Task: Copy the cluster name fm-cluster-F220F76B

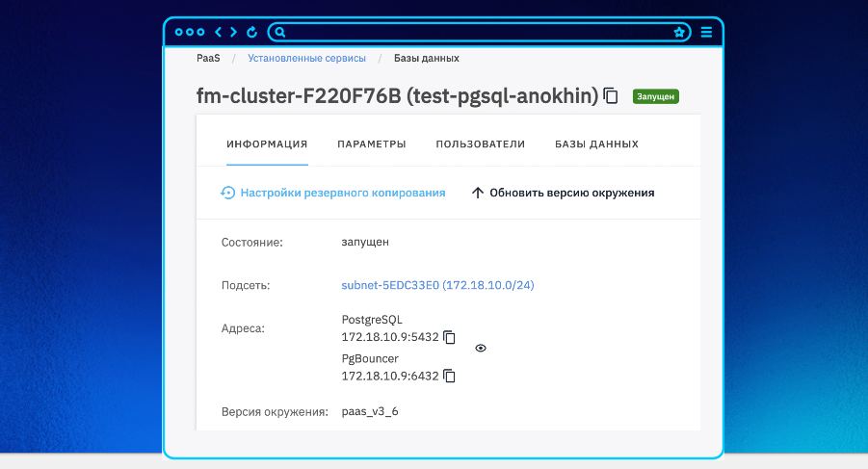Action: click(611, 95)
